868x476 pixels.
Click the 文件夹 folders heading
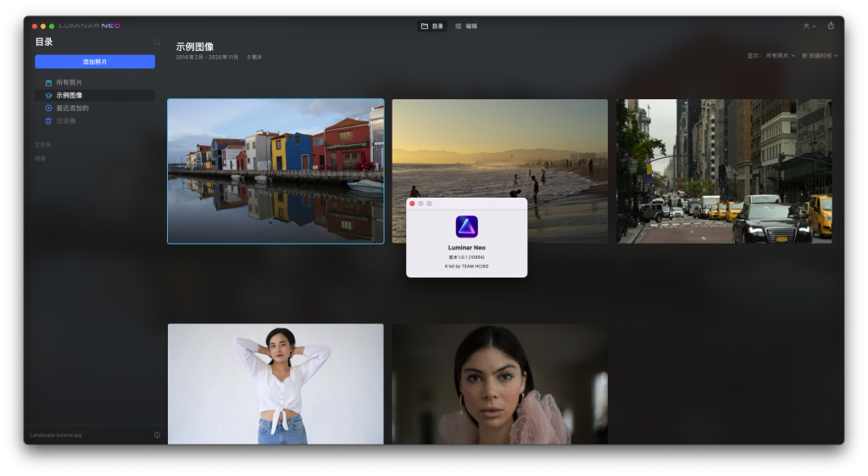point(42,144)
